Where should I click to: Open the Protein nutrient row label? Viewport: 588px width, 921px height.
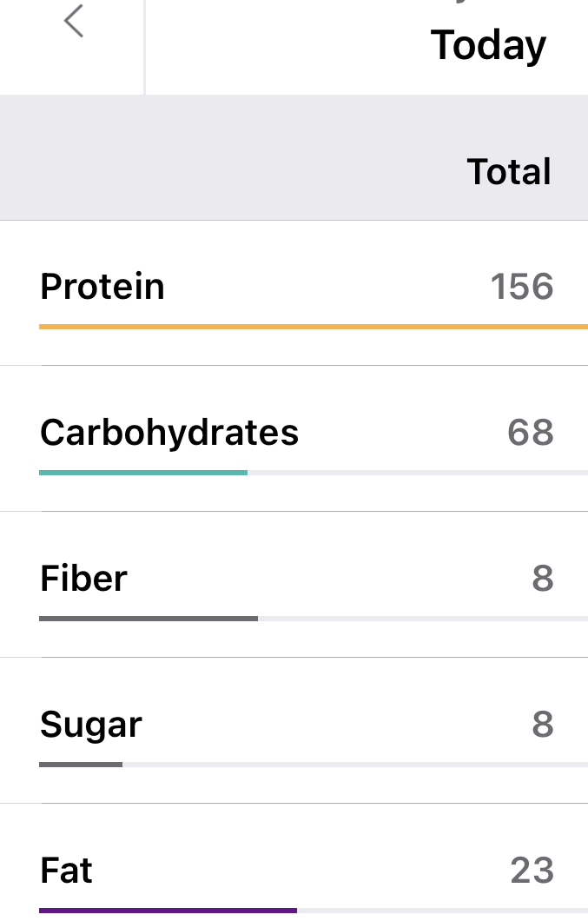[102, 287]
